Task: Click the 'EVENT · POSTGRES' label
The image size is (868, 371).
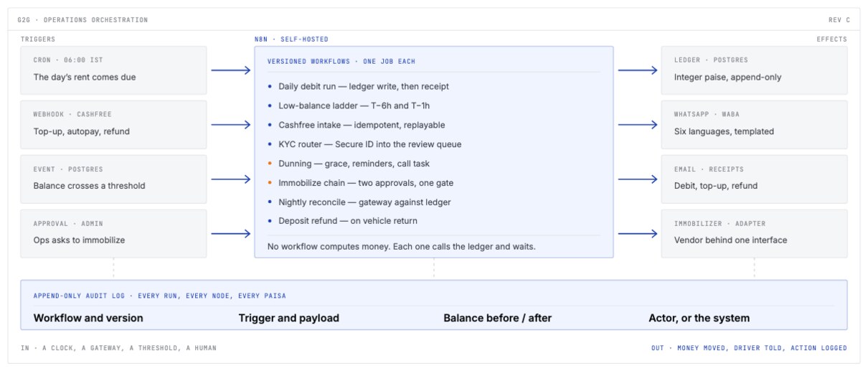Action: [x=68, y=170]
